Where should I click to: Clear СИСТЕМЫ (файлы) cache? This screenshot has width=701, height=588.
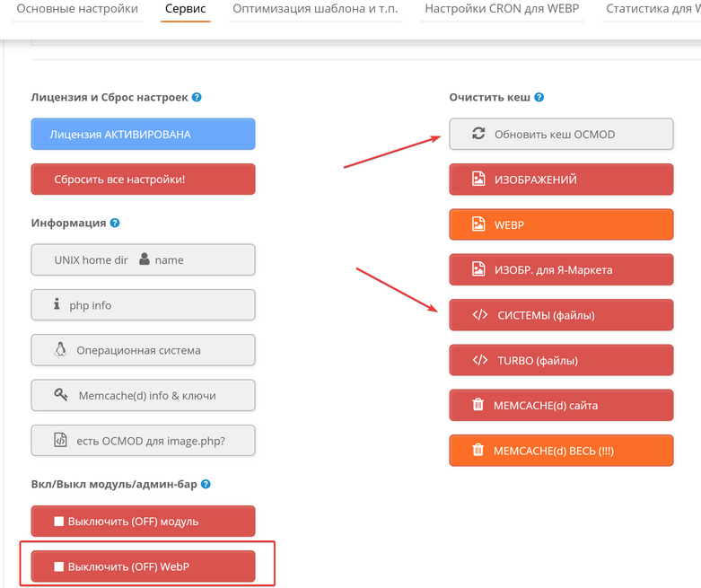[x=561, y=315]
